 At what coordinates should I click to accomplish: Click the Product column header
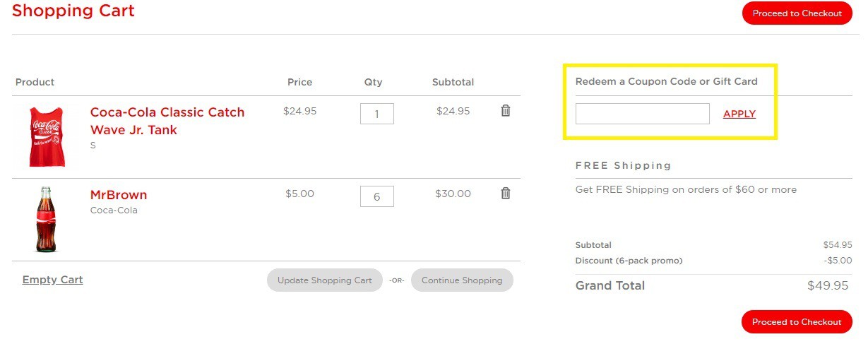tap(35, 82)
